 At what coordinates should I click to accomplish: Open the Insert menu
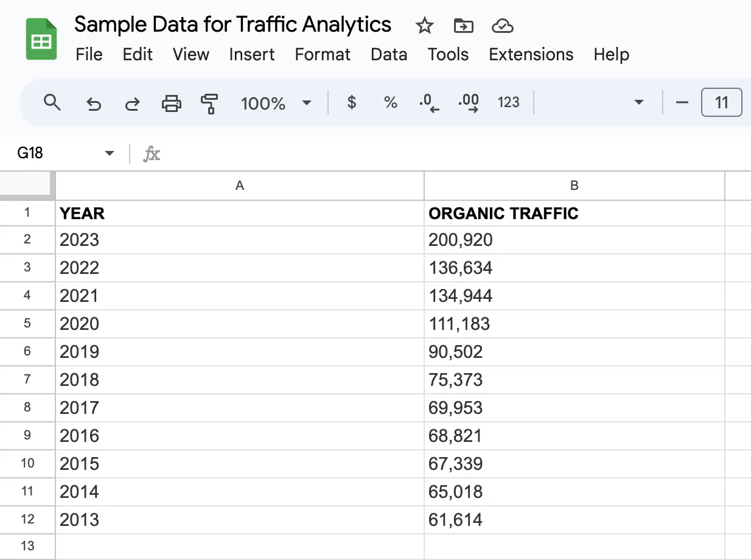point(252,54)
